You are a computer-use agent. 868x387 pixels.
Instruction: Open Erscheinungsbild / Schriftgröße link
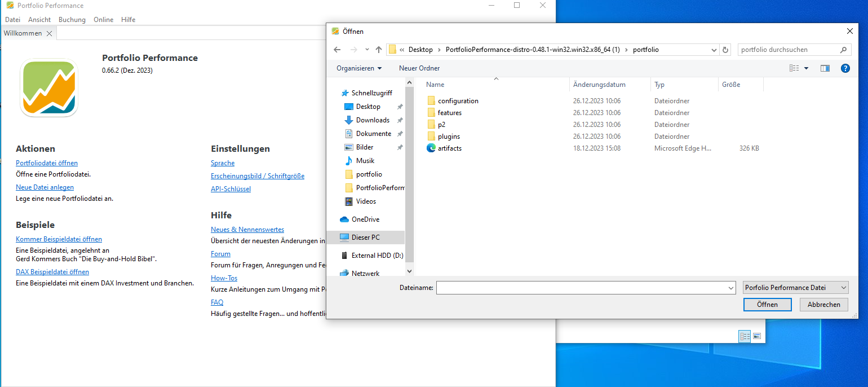pyautogui.click(x=258, y=176)
